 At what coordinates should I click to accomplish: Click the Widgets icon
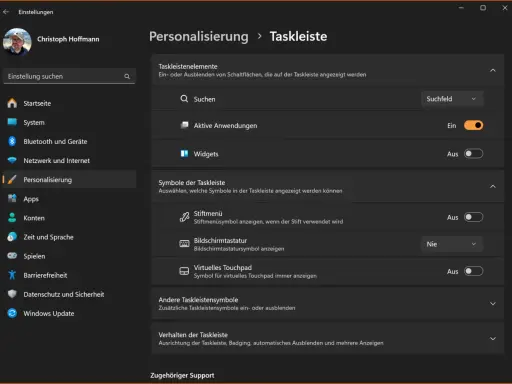point(184,154)
